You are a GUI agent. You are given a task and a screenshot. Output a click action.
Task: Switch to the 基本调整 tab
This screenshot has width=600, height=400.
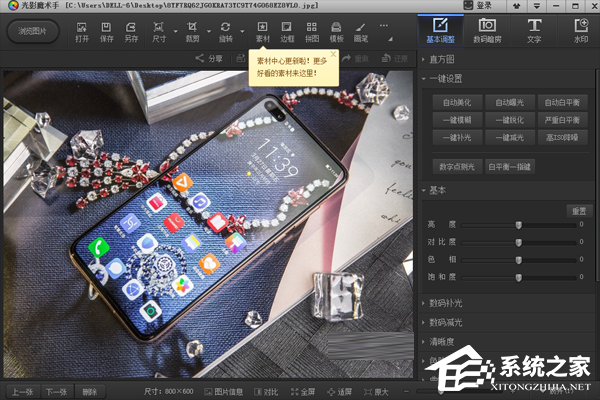[440, 31]
